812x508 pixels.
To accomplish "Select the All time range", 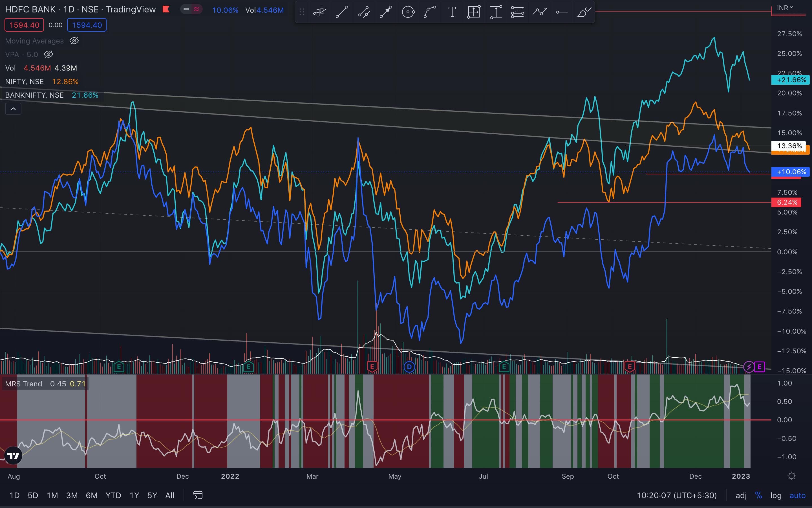I will pos(170,495).
